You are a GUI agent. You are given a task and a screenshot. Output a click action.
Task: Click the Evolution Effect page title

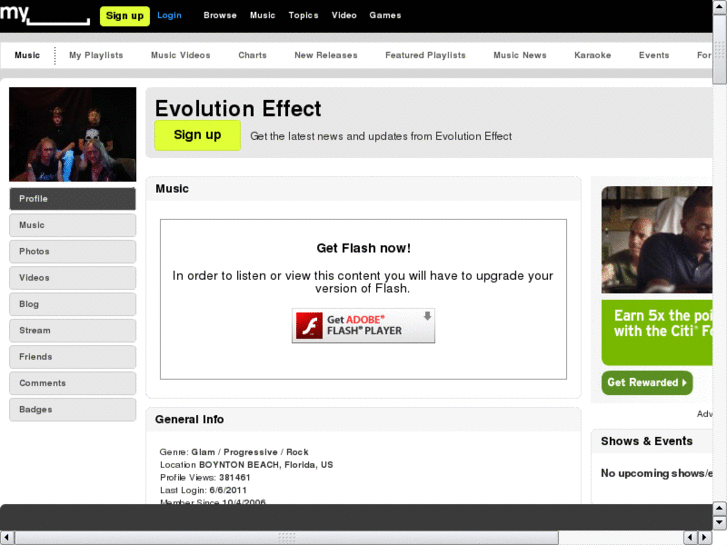(x=238, y=109)
